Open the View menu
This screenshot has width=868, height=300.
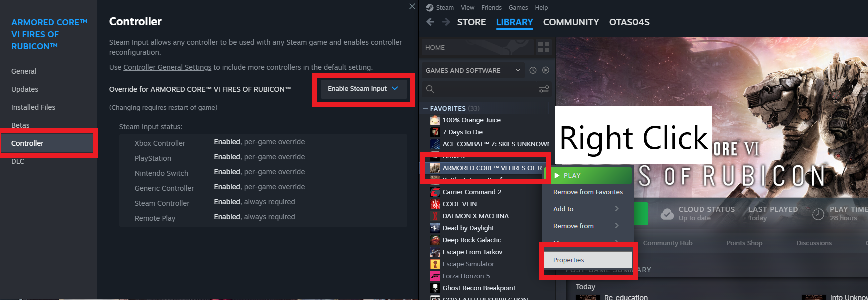468,7
